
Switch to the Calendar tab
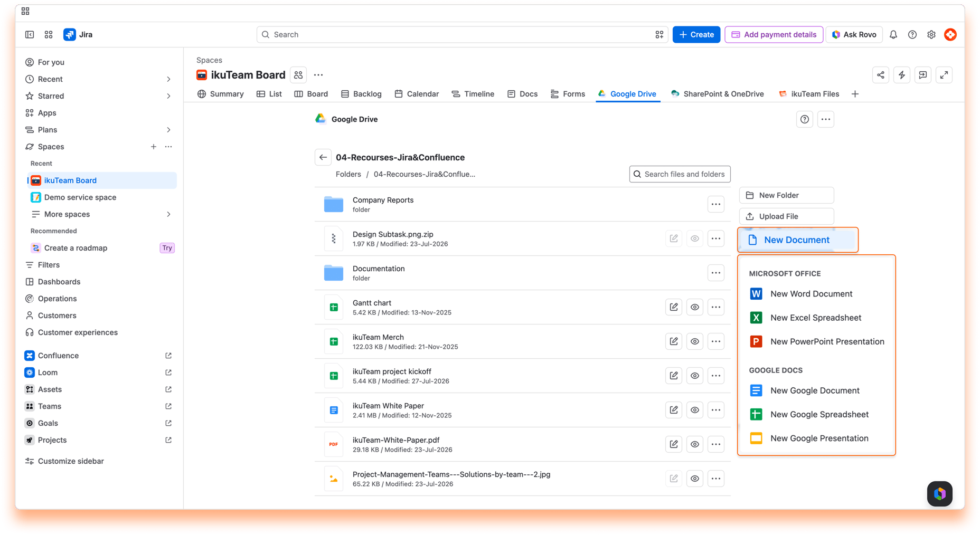417,94
